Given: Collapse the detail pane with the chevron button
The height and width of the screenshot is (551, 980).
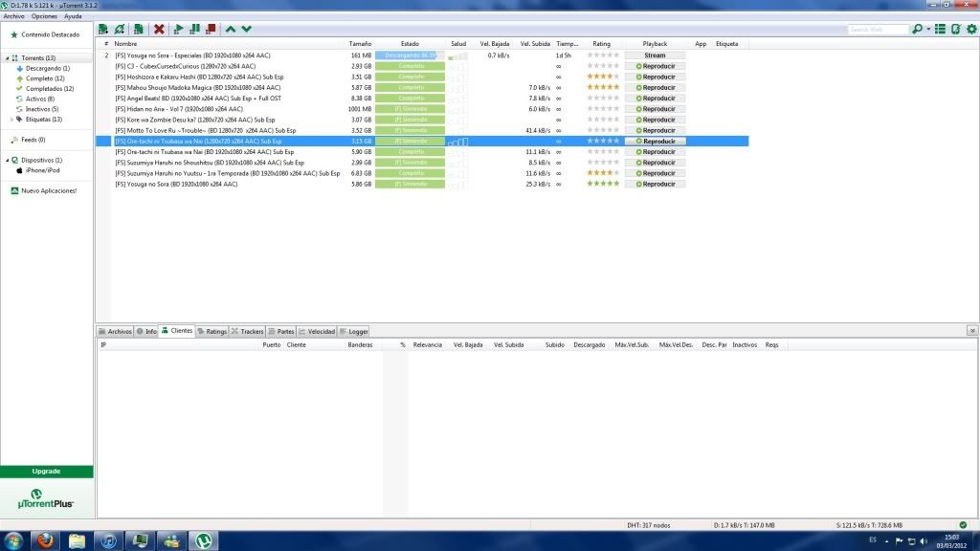Looking at the screenshot, I should pyautogui.click(x=972, y=331).
